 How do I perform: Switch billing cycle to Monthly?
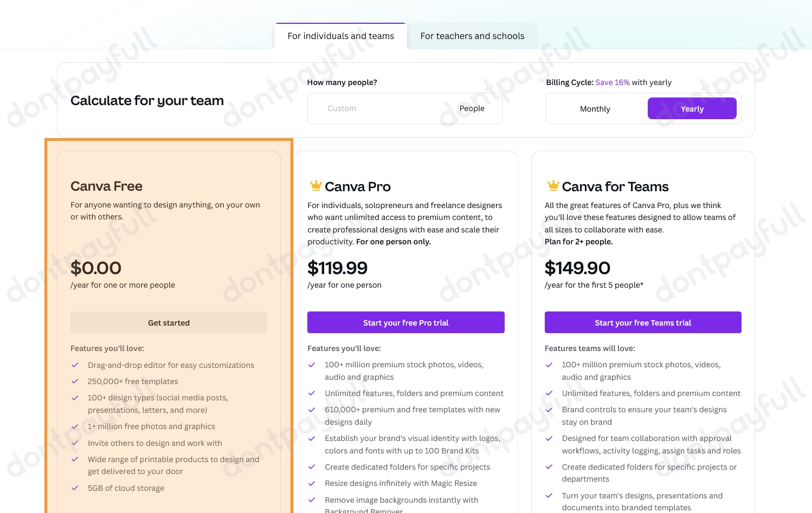point(595,108)
